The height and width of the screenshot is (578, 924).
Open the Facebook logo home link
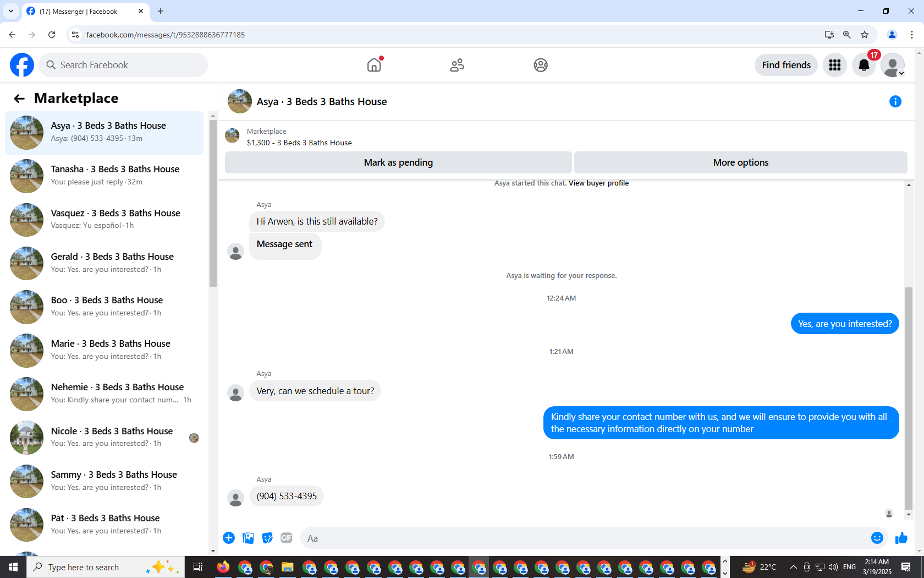coord(22,65)
